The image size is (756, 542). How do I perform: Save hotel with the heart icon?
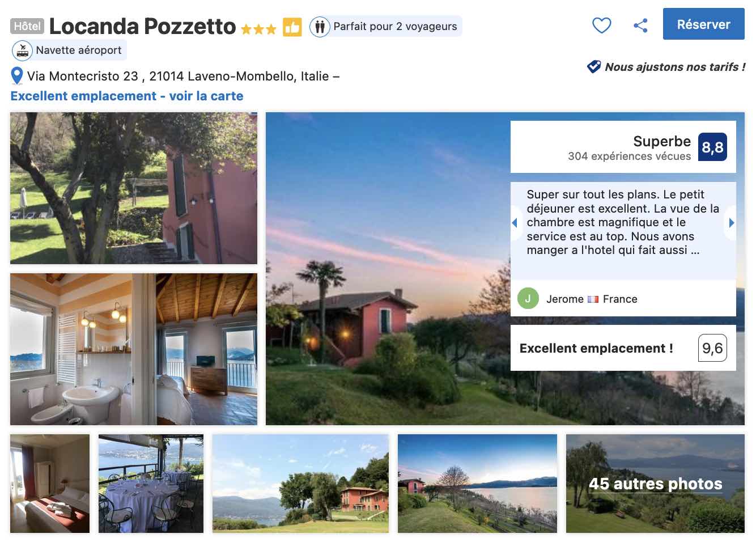pos(601,26)
